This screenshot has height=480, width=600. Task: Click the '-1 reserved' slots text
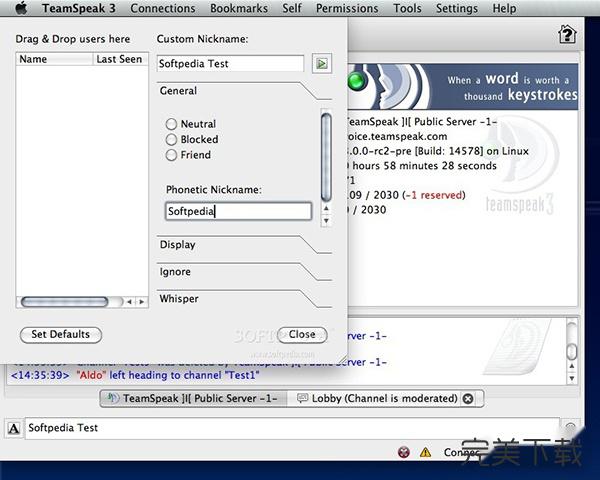pyautogui.click(x=434, y=195)
